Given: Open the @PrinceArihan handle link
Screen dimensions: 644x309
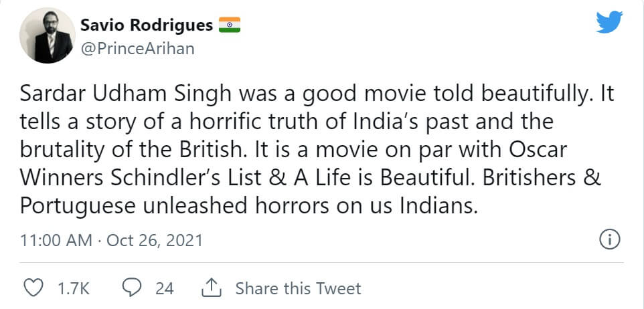Looking at the screenshot, I should [137, 49].
